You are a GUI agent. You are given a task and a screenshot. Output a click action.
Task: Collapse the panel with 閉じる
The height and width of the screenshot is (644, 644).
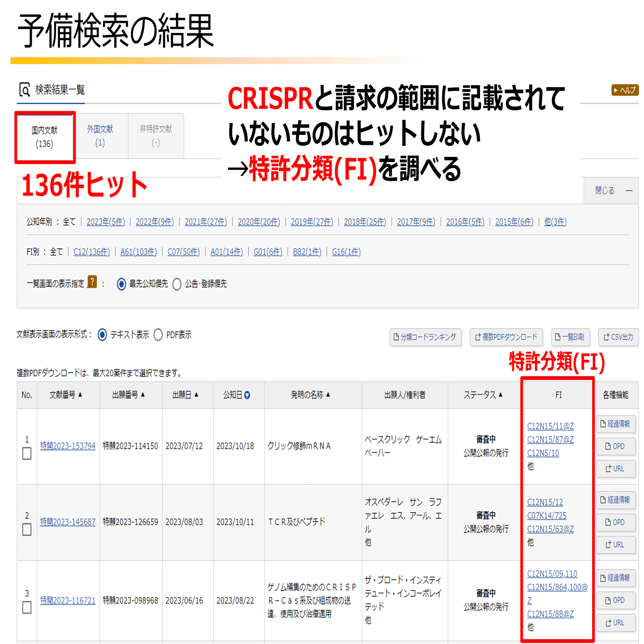611,190
